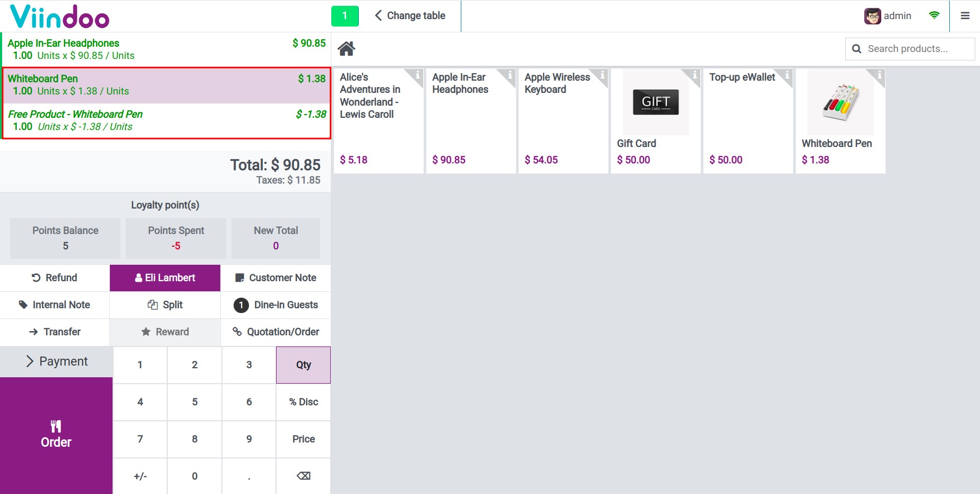The image size is (980, 494).
Task: Click the Points Spent box
Action: click(x=176, y=238)
